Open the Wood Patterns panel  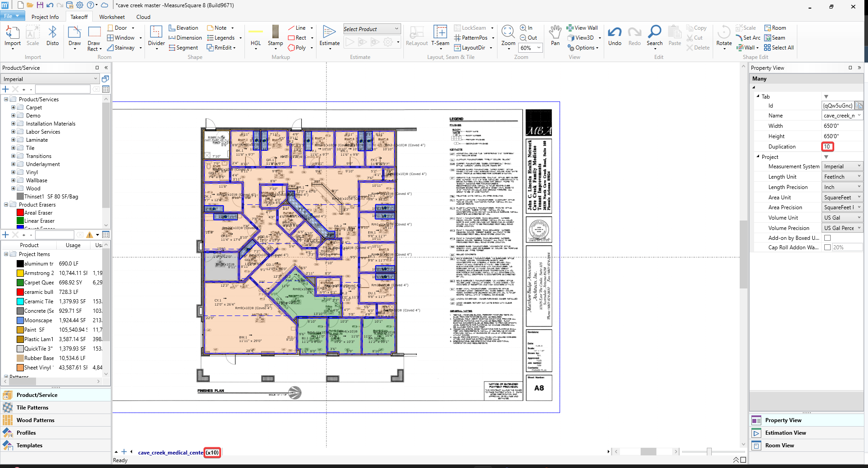[56, 420]
